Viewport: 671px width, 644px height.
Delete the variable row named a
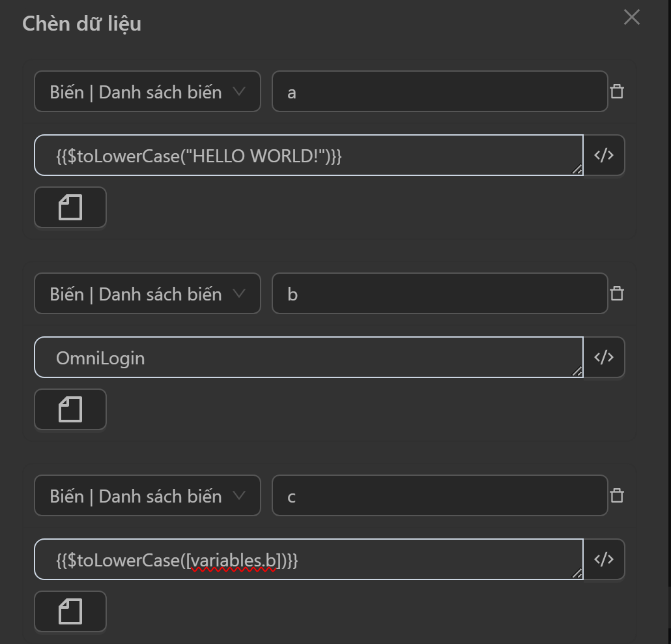point(616,91)
